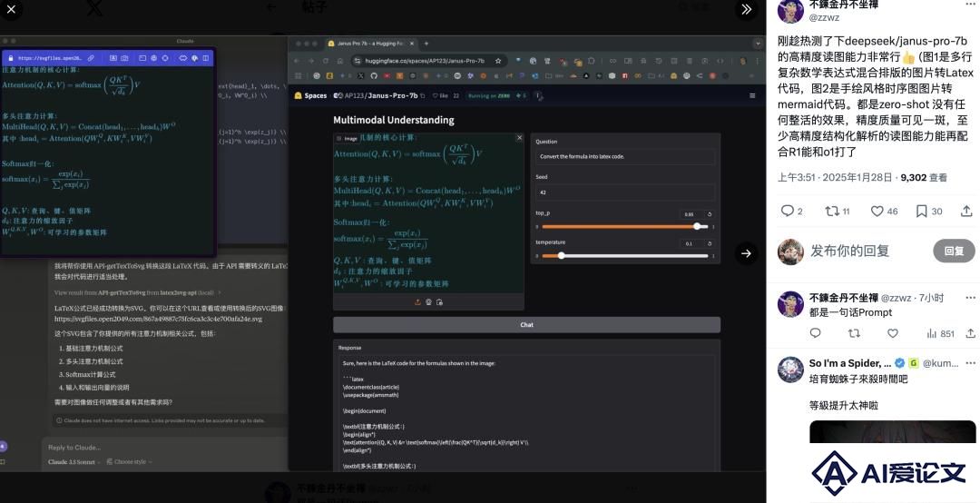Reset the top_p value
The image size is (980, 503).
[x=710, y=214]
